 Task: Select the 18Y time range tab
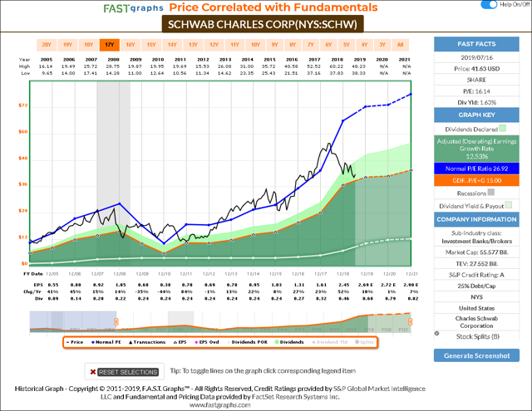click(x=89, y=45)
